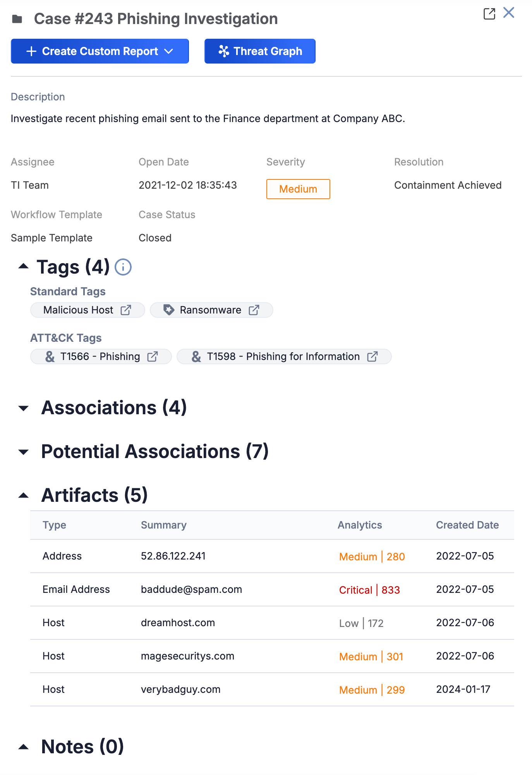Select artifact verybadguy.com
The image size is (532, 775).
180,689
